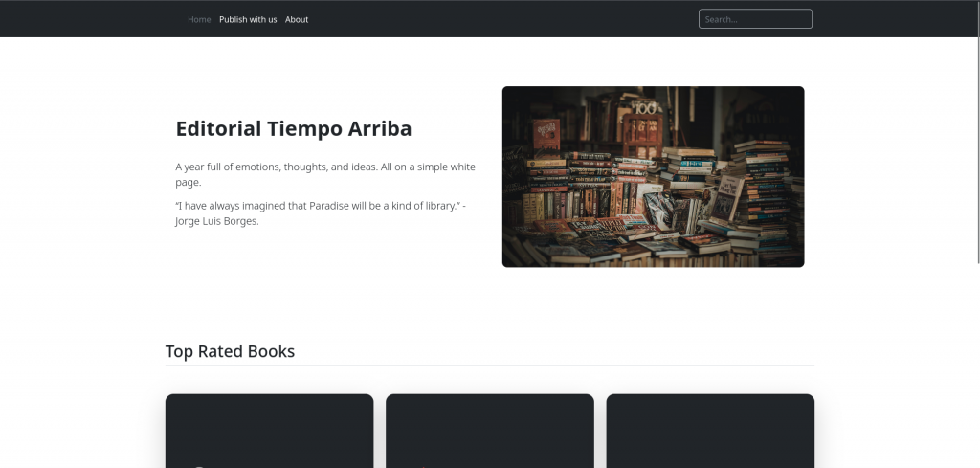
Task: Open the About page in navbar
Action: [x=297, y=19]
